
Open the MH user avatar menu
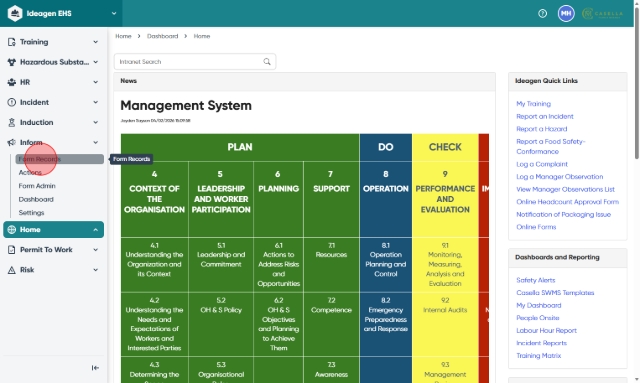coord(566,13)
